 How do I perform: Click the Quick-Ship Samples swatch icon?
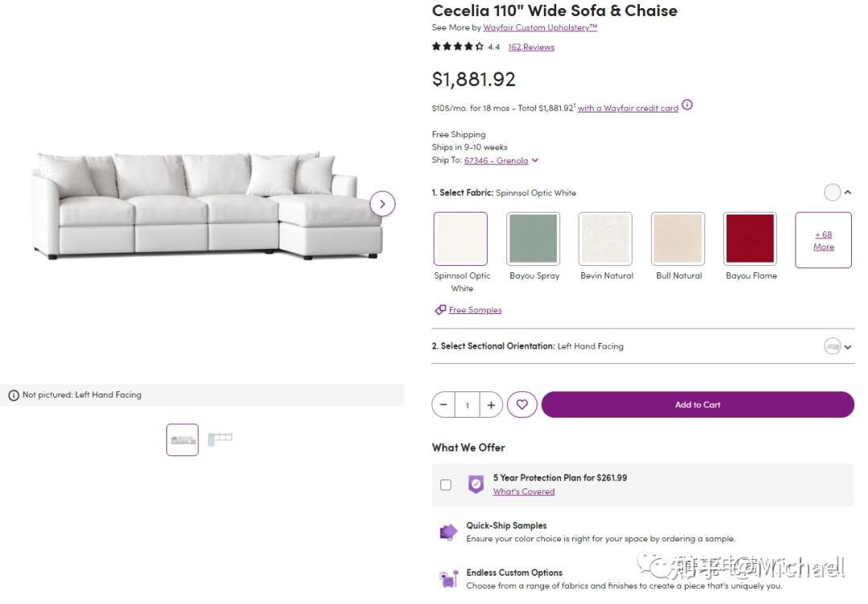tap(448, 532)
